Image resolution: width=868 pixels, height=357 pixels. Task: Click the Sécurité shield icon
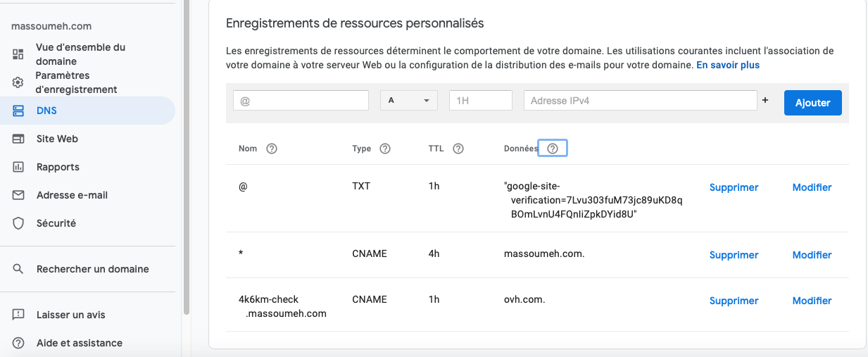coord(19,223)
